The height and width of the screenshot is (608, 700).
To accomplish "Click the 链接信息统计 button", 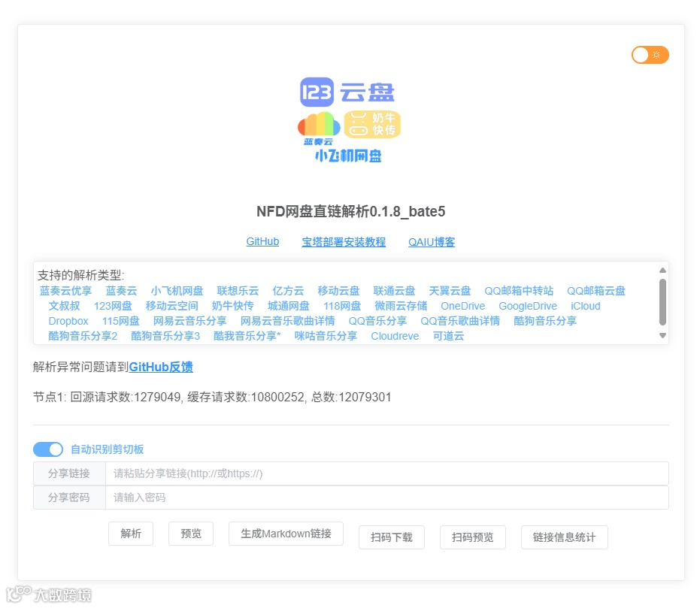I will [564, 537].
